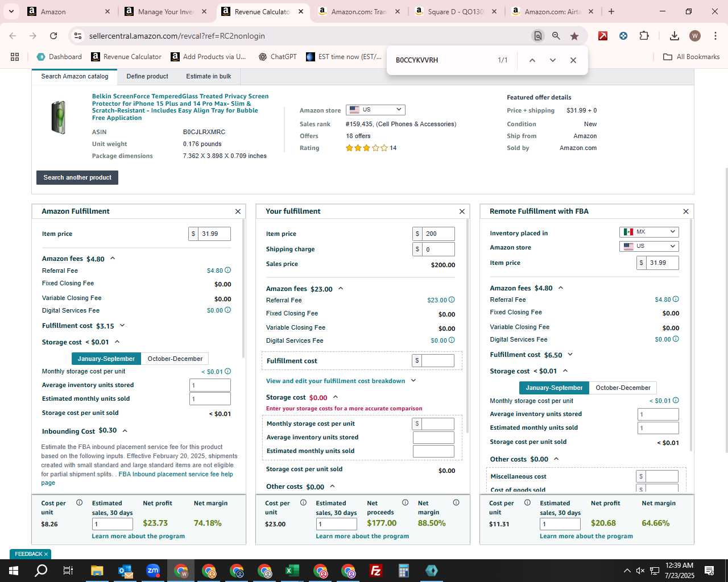Click Search another product button
Screen dimensions: 728x582
tap(77, 177)
